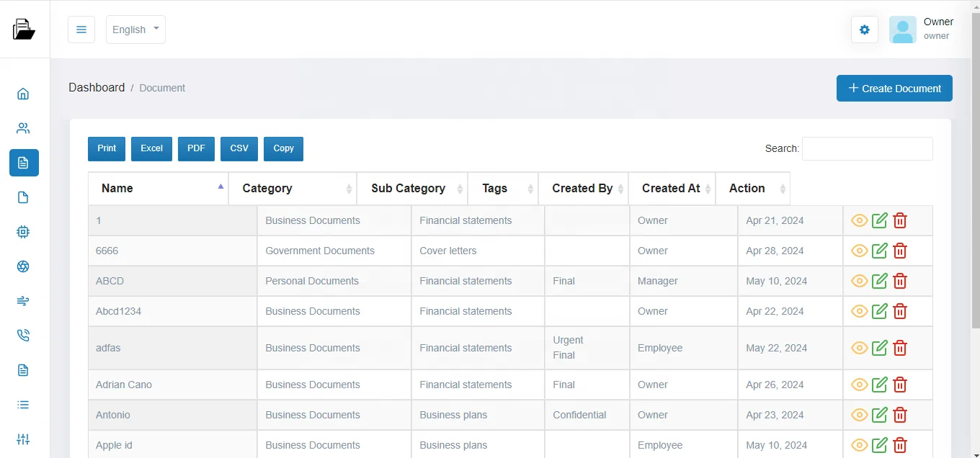This screenshot has width=980, height=458.
Task: Click the app logo in the top-left corner
Action: point(24,27)
